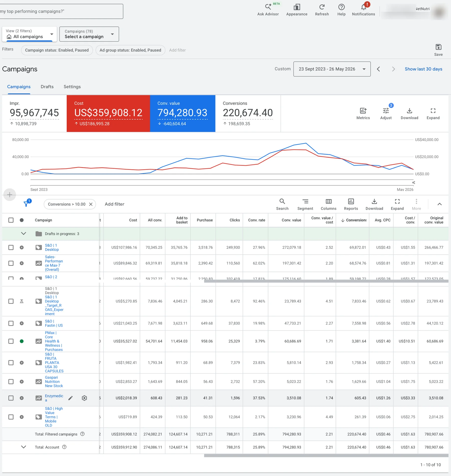Toggle select-all campaigns header checkbox
This screenshot has width=451, height=476.
pyautogui.click(x=11, y=220)
